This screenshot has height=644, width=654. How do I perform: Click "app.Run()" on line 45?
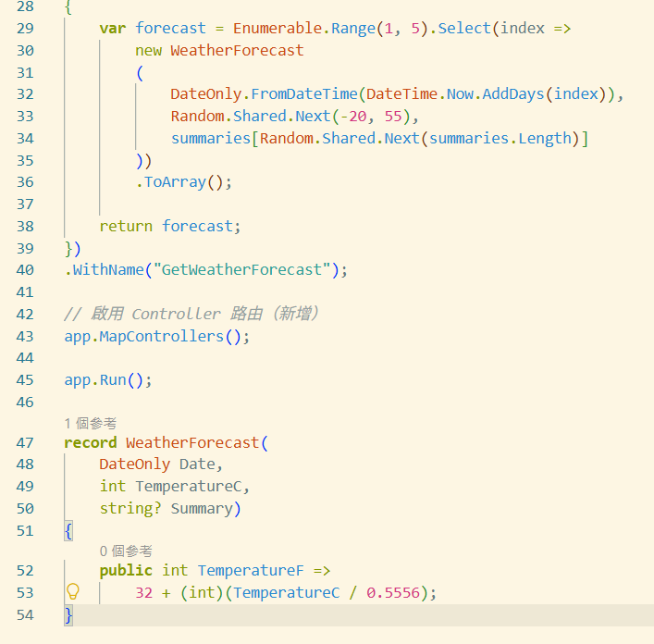[x=104, y=380]
